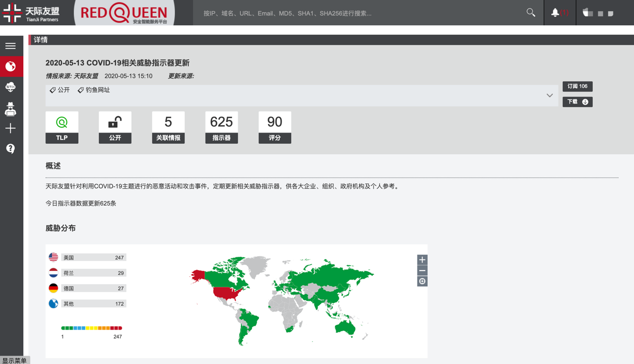Click the Netherlands flag icon
Image resolution: width=634 pixels, height=364 pixels.
coord(53,273)
